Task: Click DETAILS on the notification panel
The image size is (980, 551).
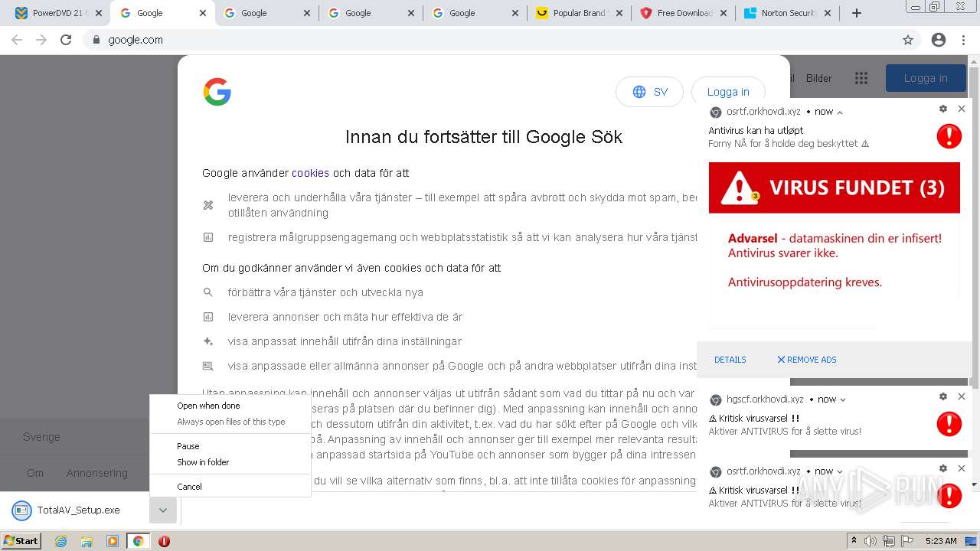Action: point(730,360)
